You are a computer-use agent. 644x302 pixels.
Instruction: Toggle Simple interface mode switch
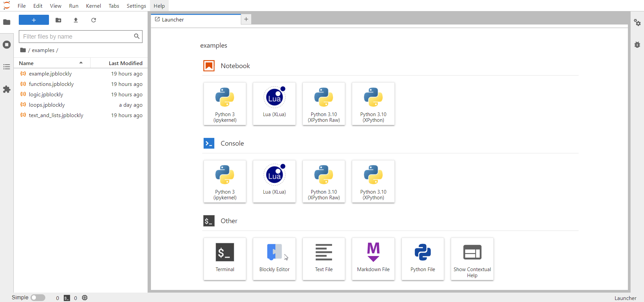pos(38,298)
